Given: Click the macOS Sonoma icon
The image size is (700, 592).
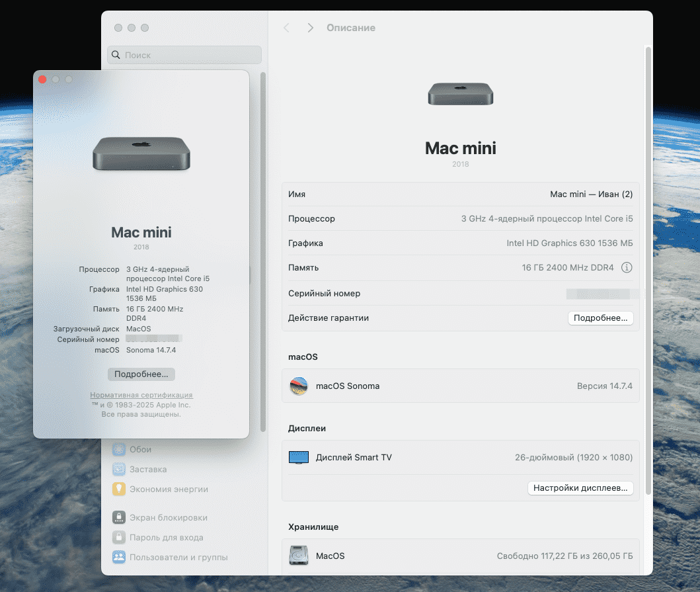Looking at the screenshot, I should click(299, 386).
